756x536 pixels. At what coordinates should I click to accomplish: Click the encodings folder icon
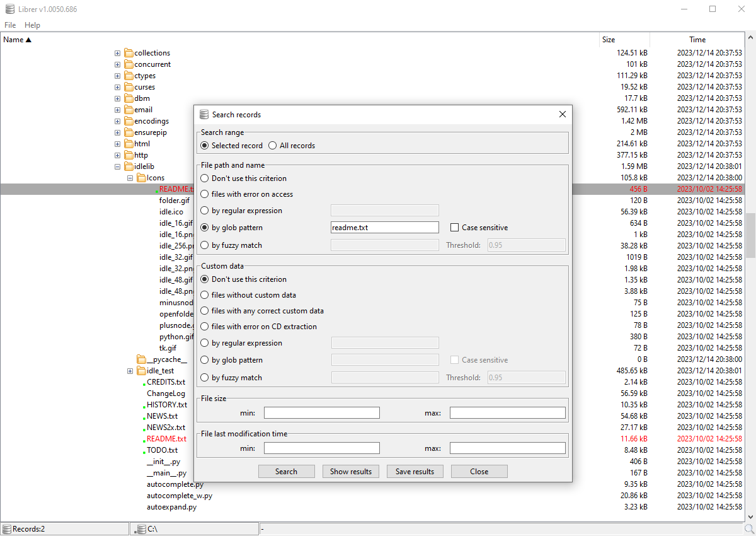click(129, 121)
